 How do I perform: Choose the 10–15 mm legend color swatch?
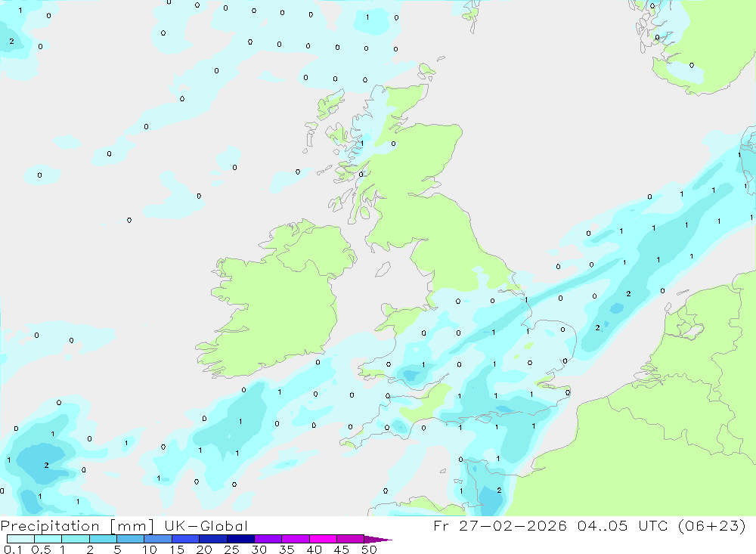(x=158, y=539)
